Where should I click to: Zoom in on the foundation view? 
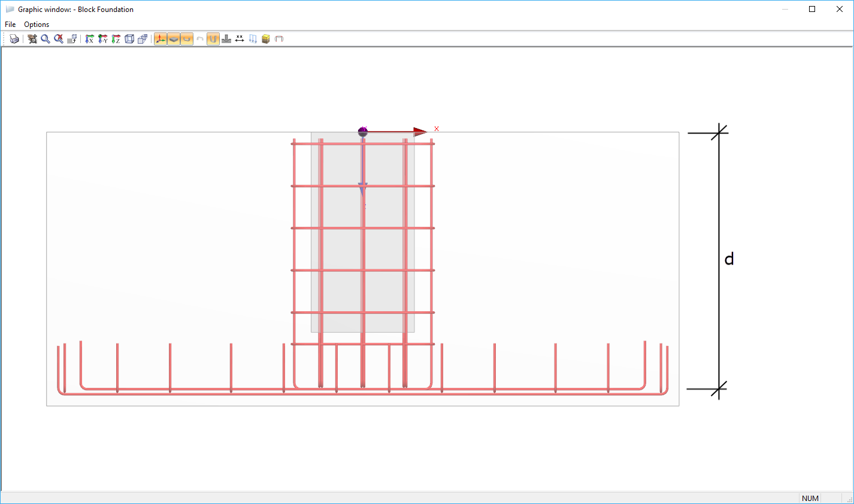[x=45, y=38]
